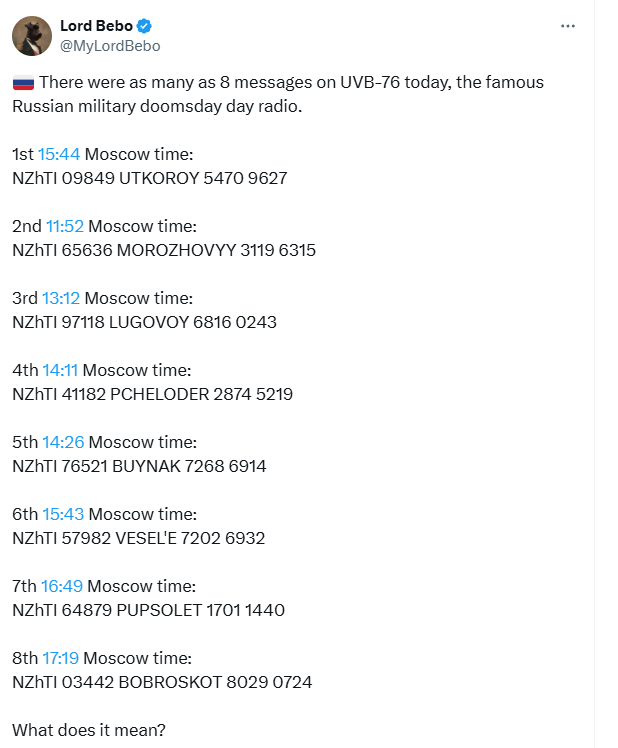Open the Lord Bebo display name
The image size is (618, 748).
point(96,26)
